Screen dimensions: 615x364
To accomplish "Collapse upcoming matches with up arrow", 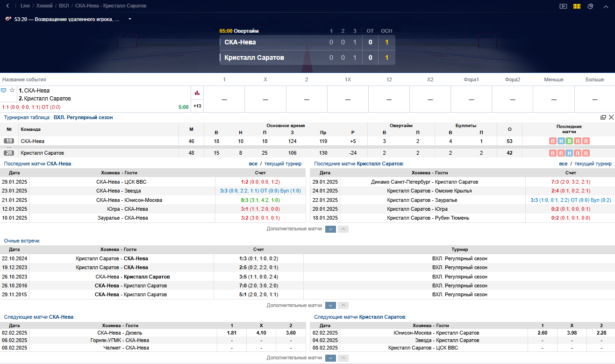I will (343, 357).
